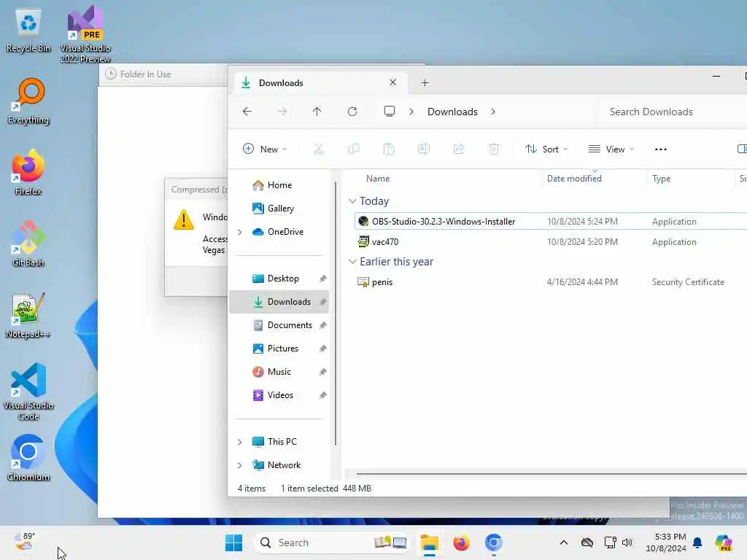Refresh the Downloads folder
This screenshot has height=560, width=747.
tap(352, 112)
